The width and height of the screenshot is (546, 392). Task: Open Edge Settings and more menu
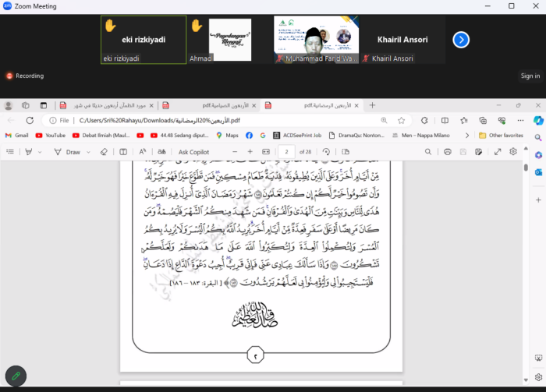pyautogui.click(x=520, y=120)
